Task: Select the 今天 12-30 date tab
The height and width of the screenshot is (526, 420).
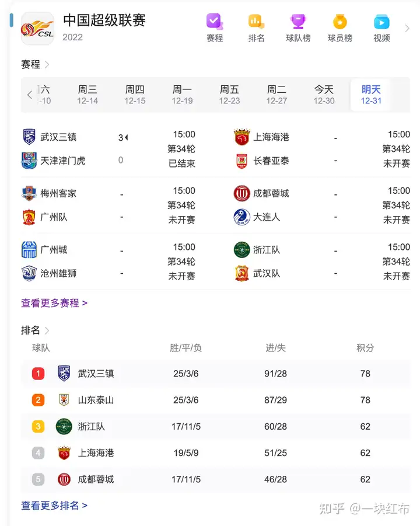Action: (324, 95)
